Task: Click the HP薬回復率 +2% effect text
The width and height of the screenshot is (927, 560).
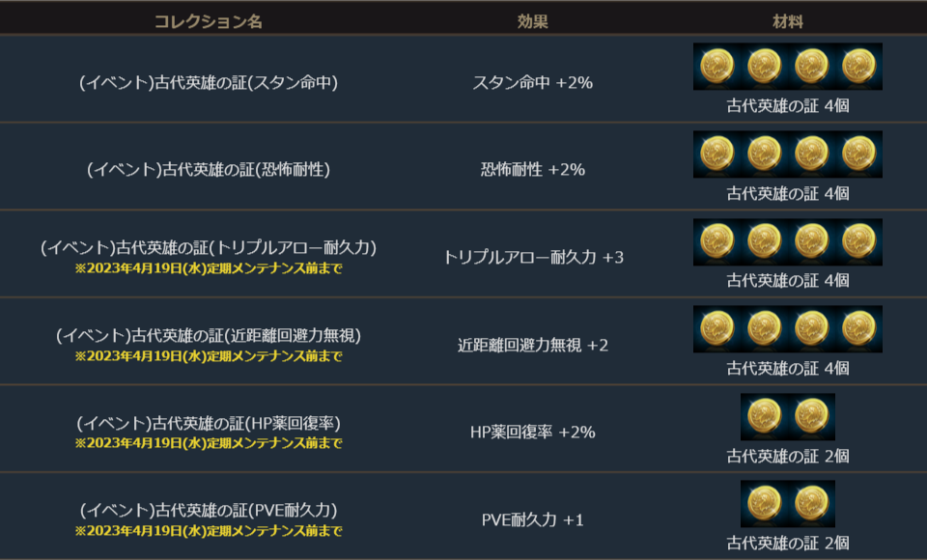Action: (x=532, y=433)
